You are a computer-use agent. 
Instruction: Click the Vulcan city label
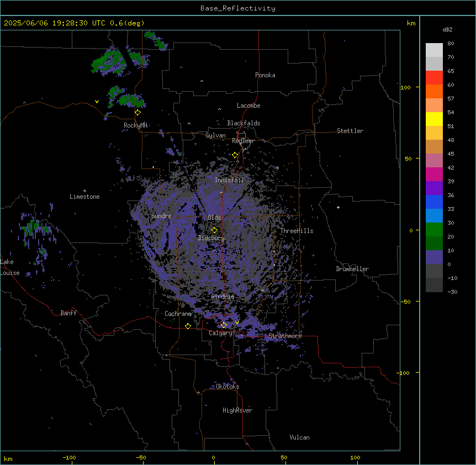click(x=299, y=437)
